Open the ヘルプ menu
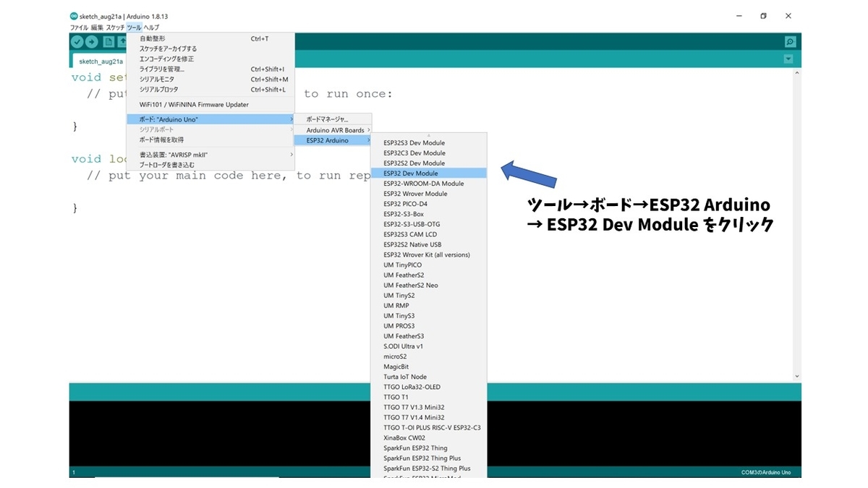This screenshot has height=488, width=868. (x=152, y=27)
